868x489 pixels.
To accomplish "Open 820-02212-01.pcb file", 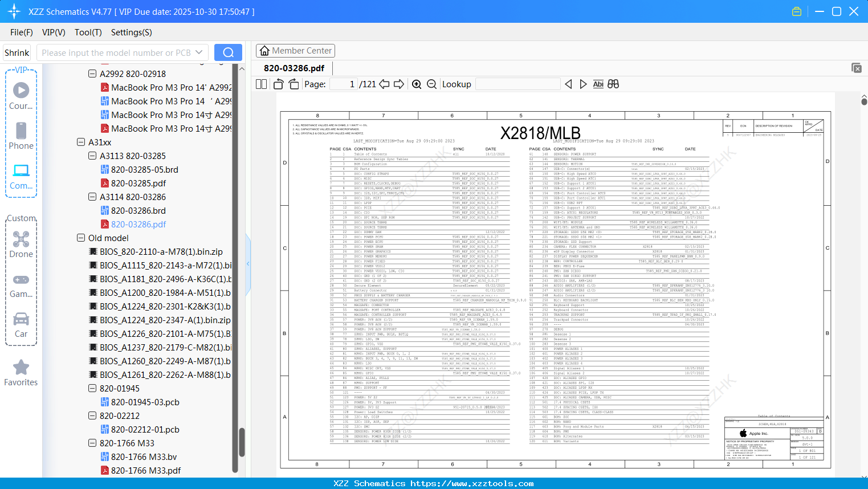I will [x=145, y=429].
